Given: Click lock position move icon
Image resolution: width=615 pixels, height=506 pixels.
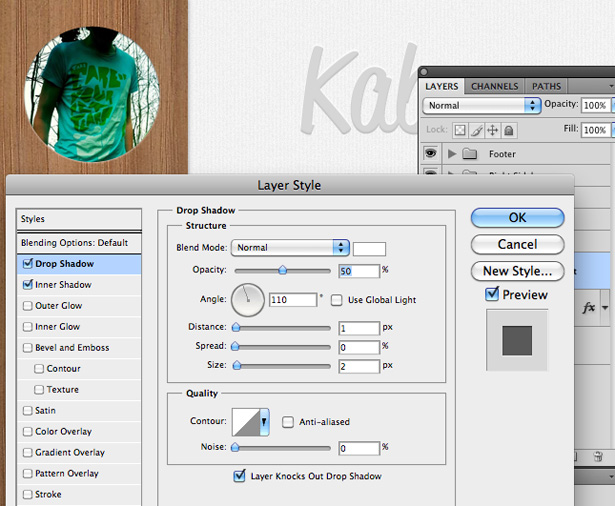Looking at the screenshot, I should tap(492, 130).
